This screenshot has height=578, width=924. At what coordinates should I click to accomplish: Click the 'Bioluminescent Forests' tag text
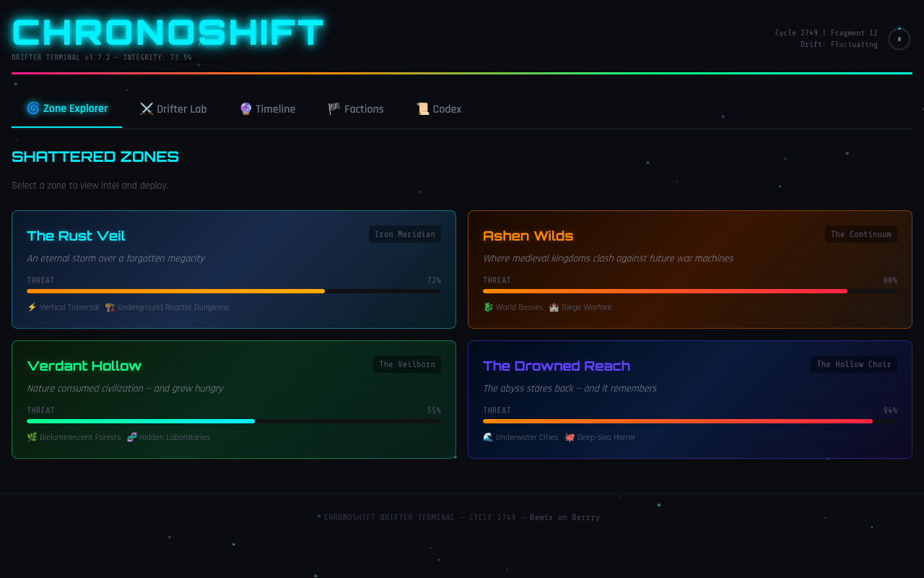coord(80,437)
